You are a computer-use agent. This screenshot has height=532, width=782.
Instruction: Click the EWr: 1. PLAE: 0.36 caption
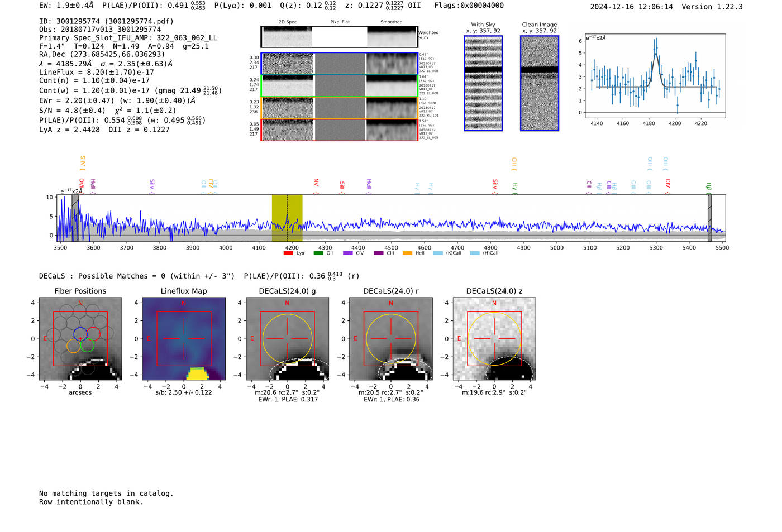pos(391,400)
